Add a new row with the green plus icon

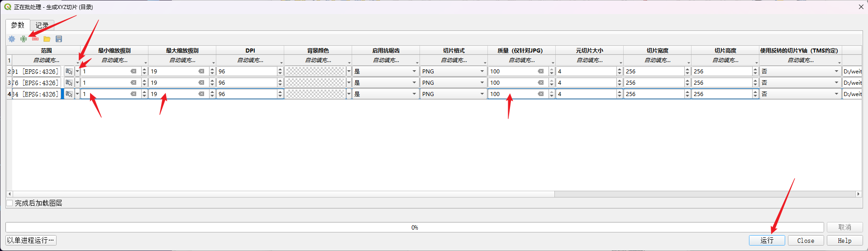coord(24,39)
